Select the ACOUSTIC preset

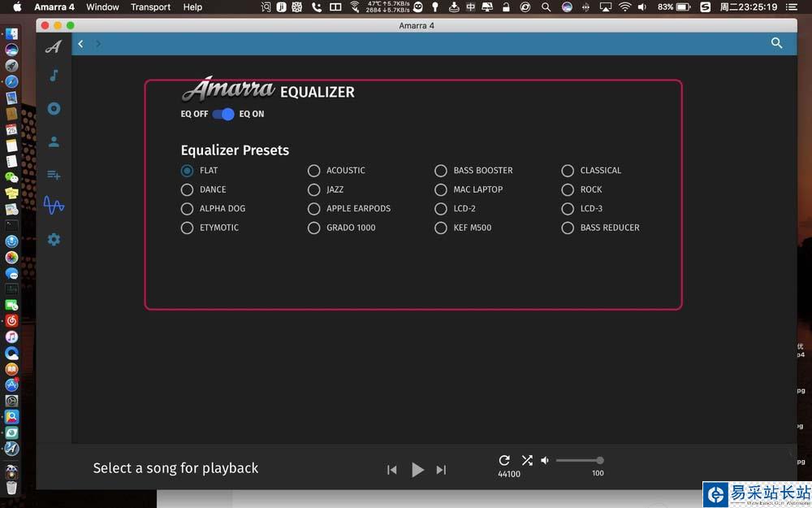coord(313,171)
